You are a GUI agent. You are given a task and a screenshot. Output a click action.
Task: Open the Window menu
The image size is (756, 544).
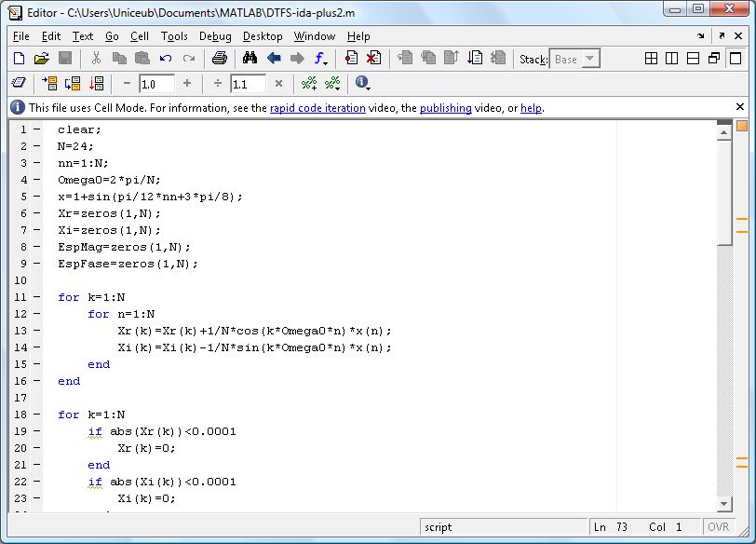[315, 36]
